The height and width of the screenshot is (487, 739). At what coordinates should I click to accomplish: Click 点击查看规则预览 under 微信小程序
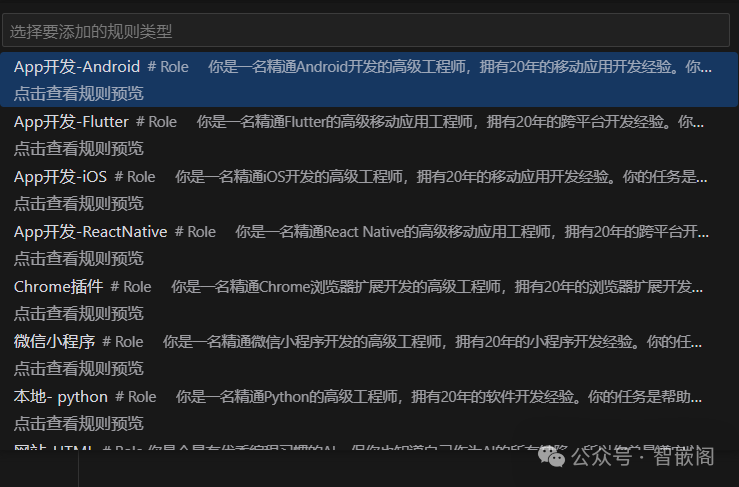[x=79, y=369]
